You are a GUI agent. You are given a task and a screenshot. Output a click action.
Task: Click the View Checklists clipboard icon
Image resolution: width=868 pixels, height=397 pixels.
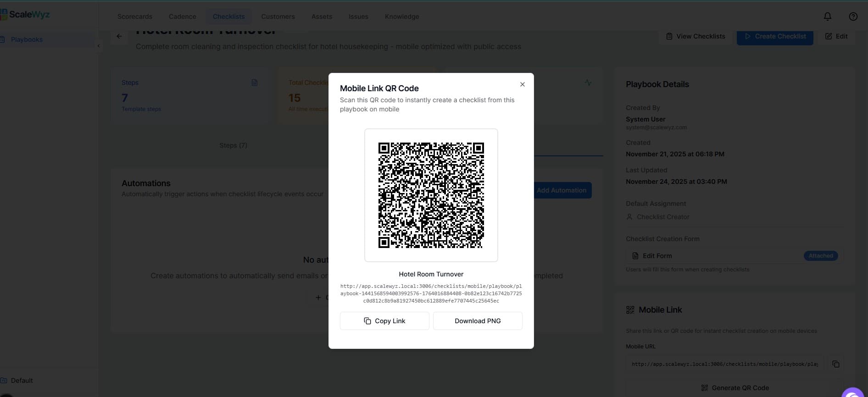point(669,36)
